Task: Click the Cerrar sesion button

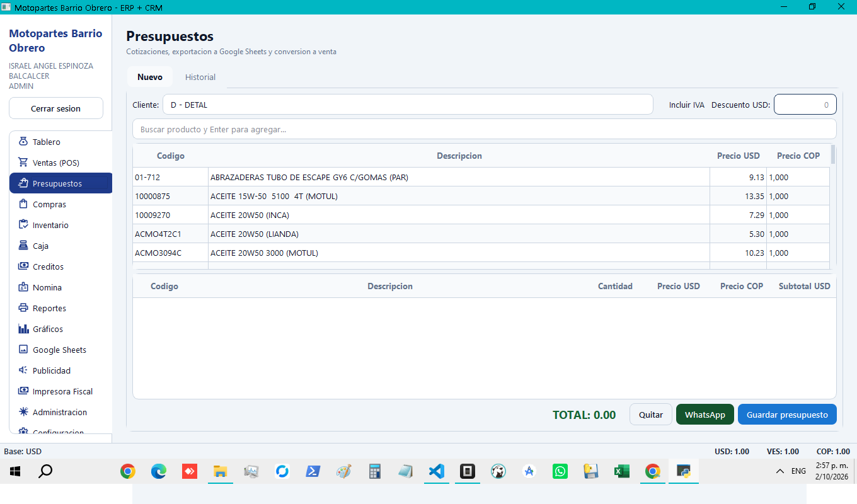Action: (x=56, y=108)
